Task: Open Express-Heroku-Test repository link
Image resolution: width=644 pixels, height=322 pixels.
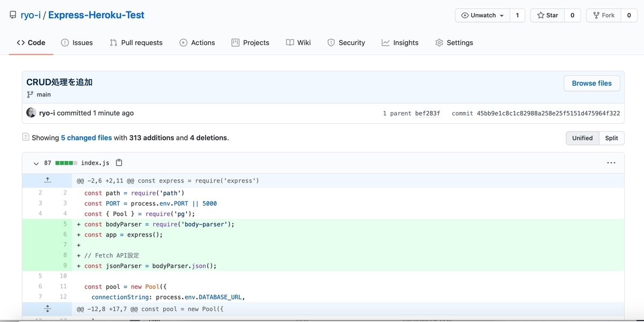Action: [96, 15]
